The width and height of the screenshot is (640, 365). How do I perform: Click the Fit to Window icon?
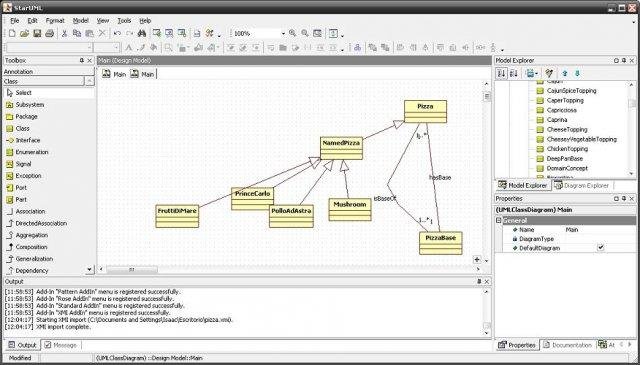coord(317,33)
